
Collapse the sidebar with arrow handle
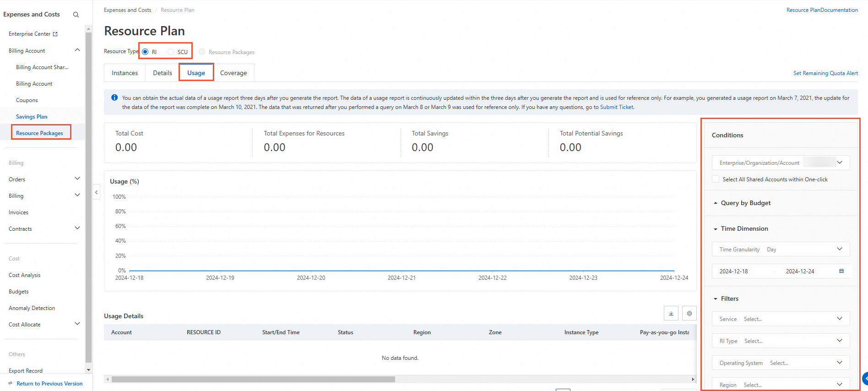[97, 192]
